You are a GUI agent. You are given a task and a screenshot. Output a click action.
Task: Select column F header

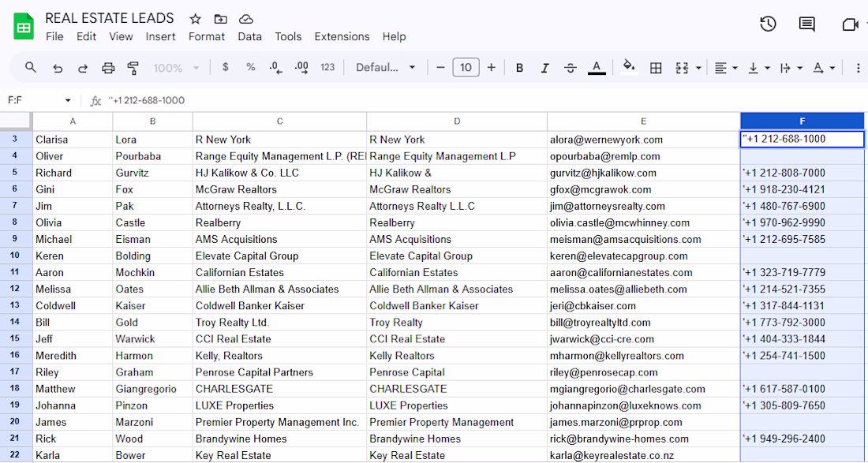point(803,121)
